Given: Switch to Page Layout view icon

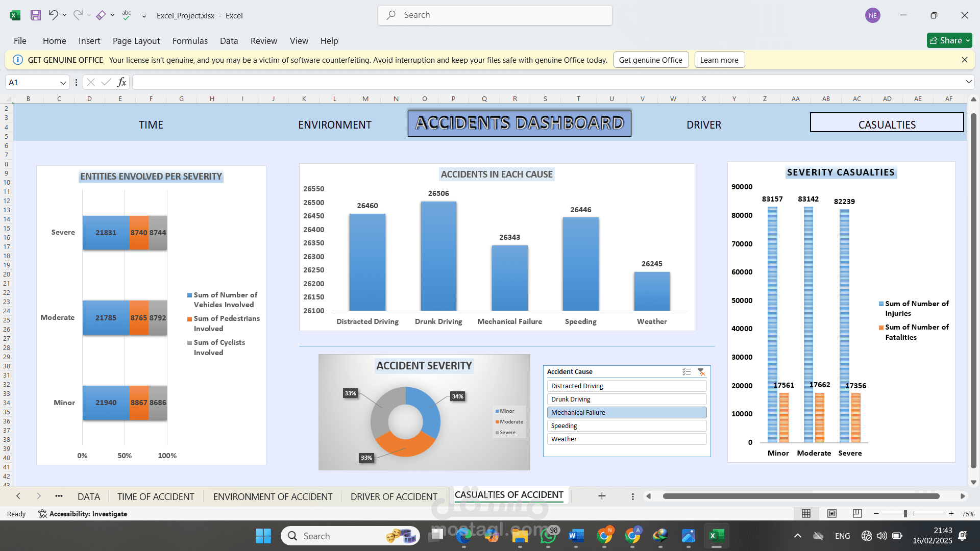Looking at the screenshot, I should tap(832, 514).
